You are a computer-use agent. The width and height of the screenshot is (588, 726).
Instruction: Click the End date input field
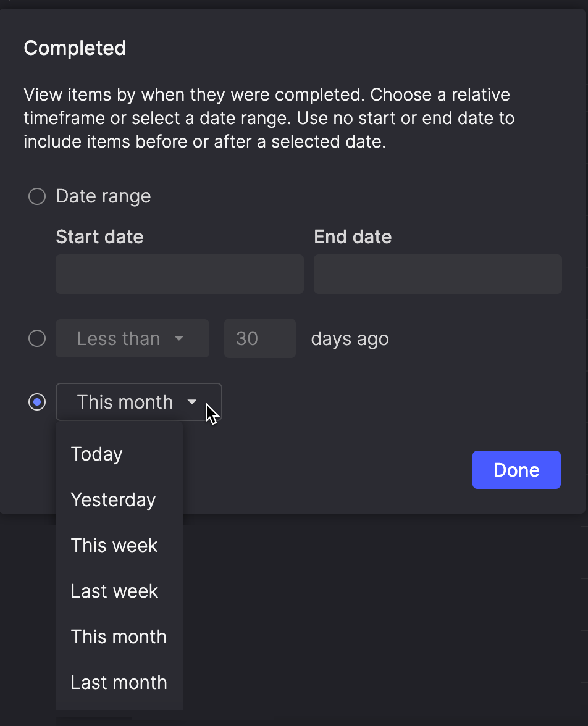(x=437, y=274)
